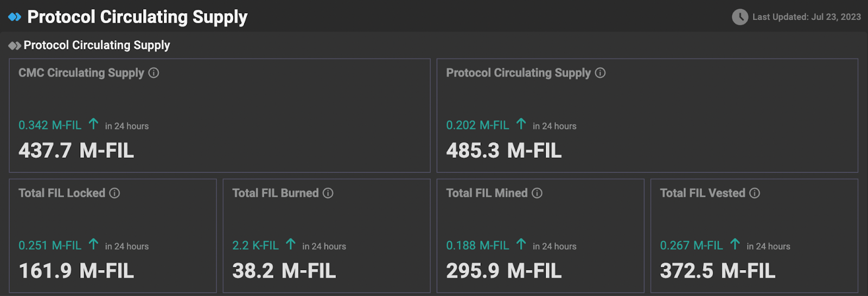Click info icon next to Total FIL Mined
The width and height of the screenshot is (868, 296).
pyautogui.click(x=537, y=193)
